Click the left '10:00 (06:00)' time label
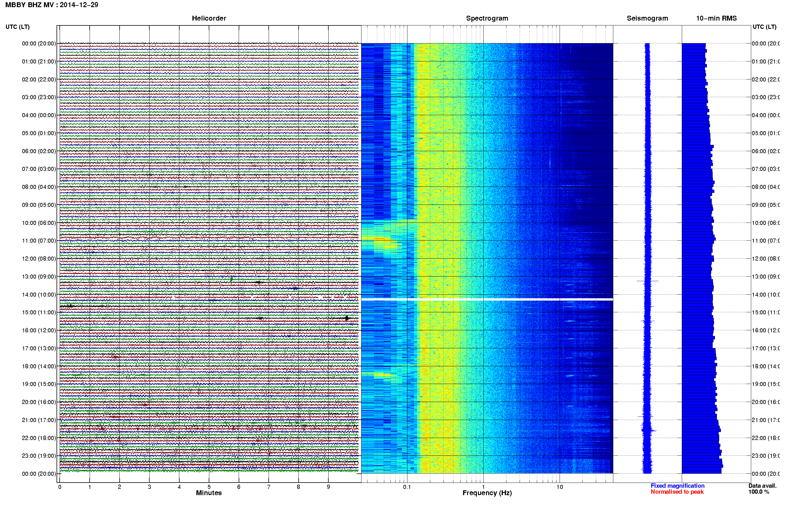 39,223
